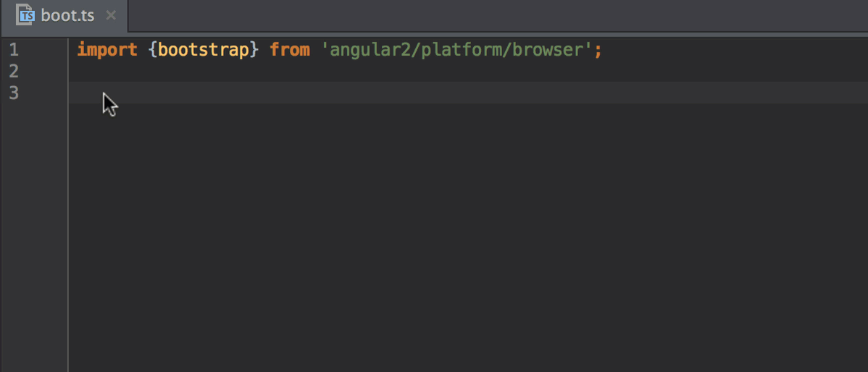Click line number 1 in the gutter
Viewport: 868px width, 372px height.
14,51
